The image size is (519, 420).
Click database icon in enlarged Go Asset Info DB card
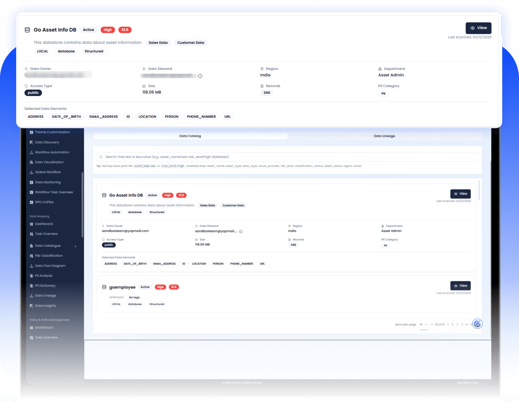point(27,30)
